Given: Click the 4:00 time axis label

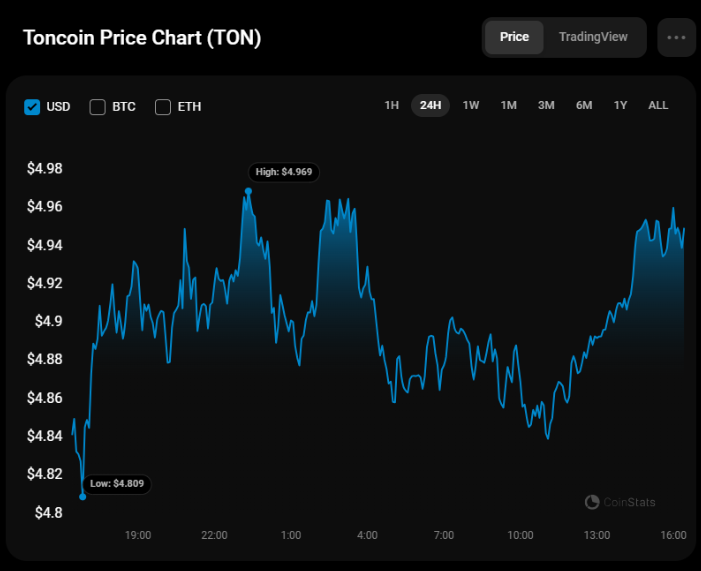Looking at the screenshot, I should pyautogui.click(x=367, y=535).
